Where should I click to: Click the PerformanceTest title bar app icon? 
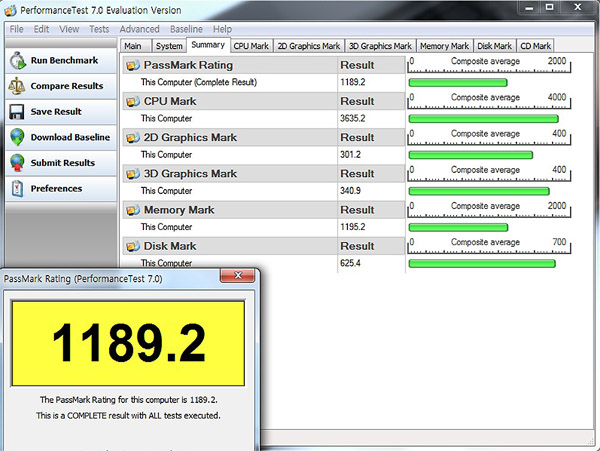[10, 10]
